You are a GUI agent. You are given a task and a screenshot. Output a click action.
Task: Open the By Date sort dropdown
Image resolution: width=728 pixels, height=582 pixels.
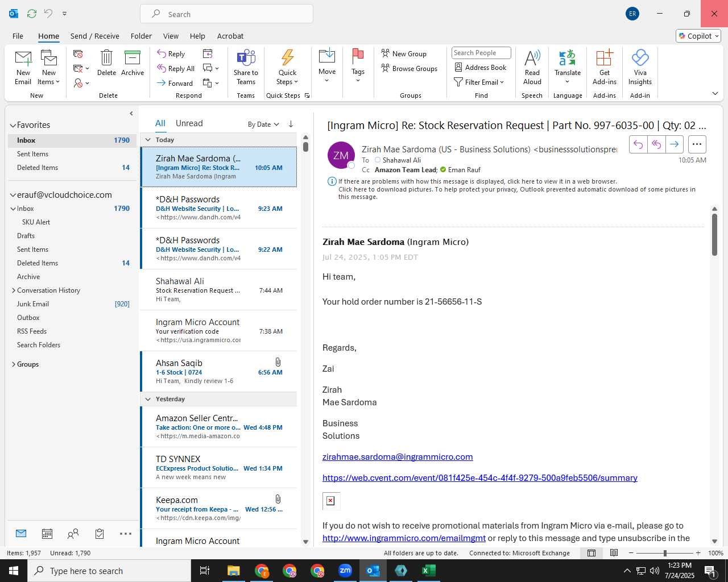click(x=263, y=124)
